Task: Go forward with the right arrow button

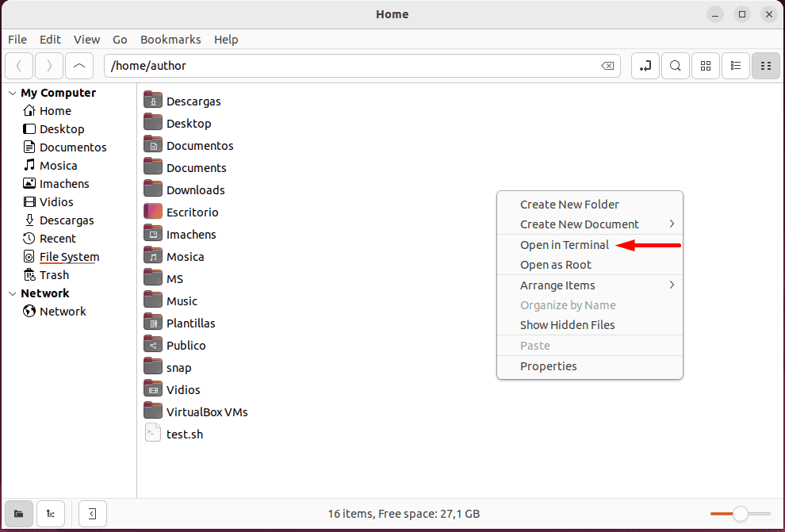Action: [x=49, y=66]
